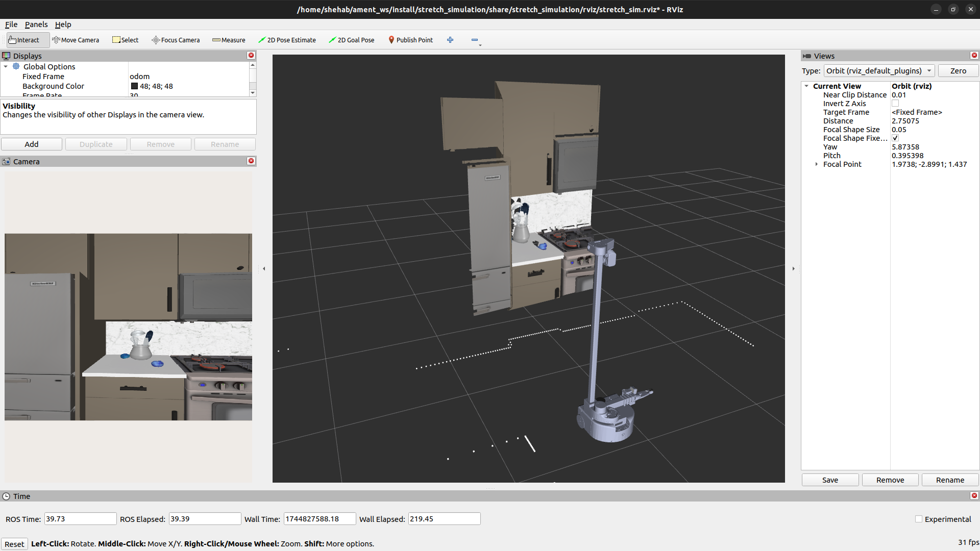
Task: Activate the Move Camera tool
Action: click(76, 40)
